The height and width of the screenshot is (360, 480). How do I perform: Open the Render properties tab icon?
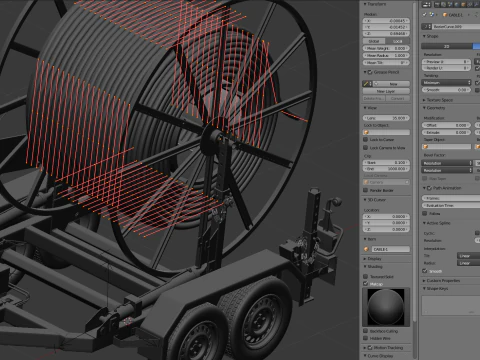click(x=437, y=5)
